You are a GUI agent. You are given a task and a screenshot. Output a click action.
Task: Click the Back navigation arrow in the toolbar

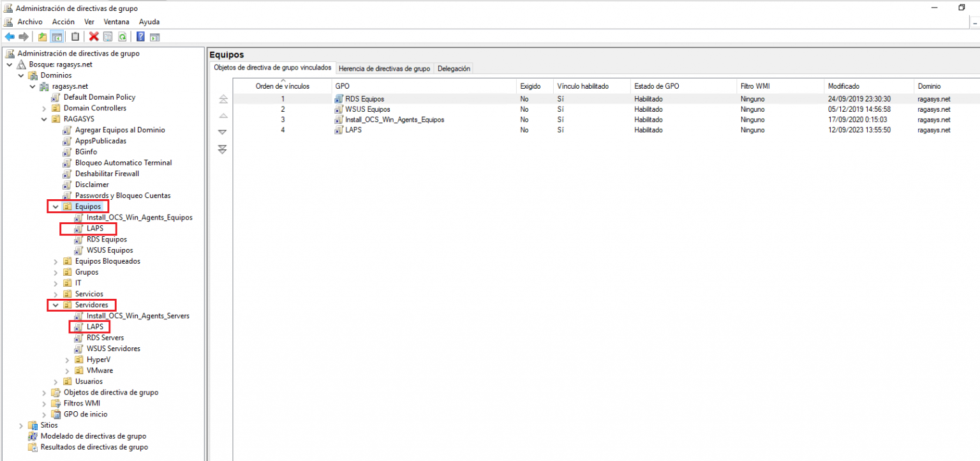[10, 36]
